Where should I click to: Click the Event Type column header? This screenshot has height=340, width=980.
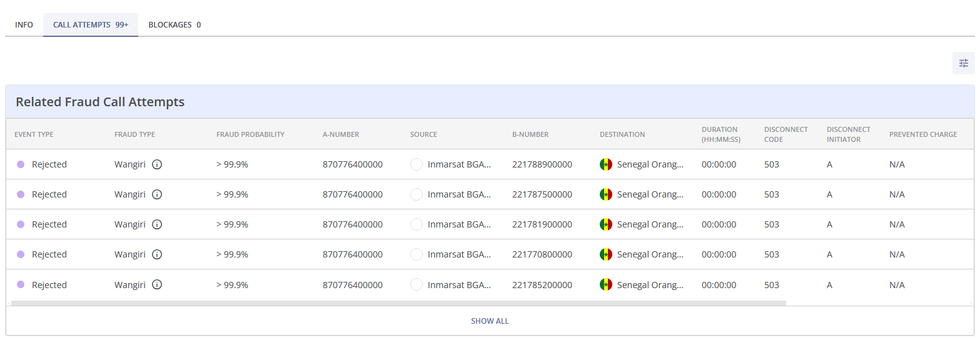34,134
